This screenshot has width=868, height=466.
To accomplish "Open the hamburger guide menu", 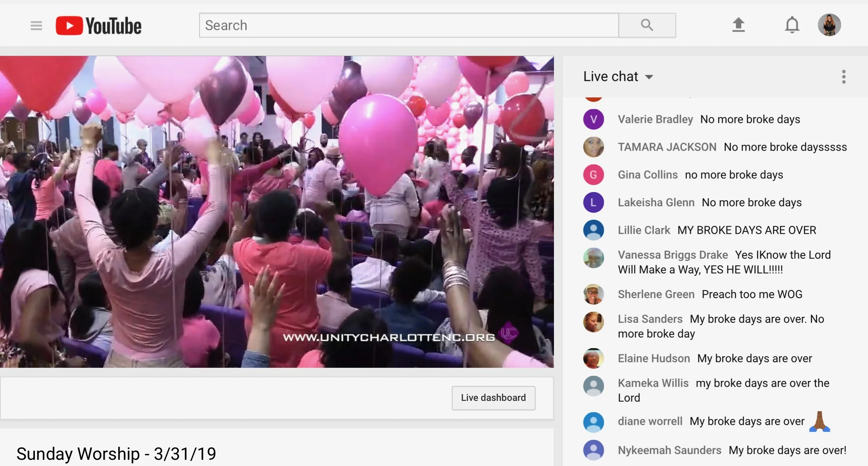I will 36,25.
